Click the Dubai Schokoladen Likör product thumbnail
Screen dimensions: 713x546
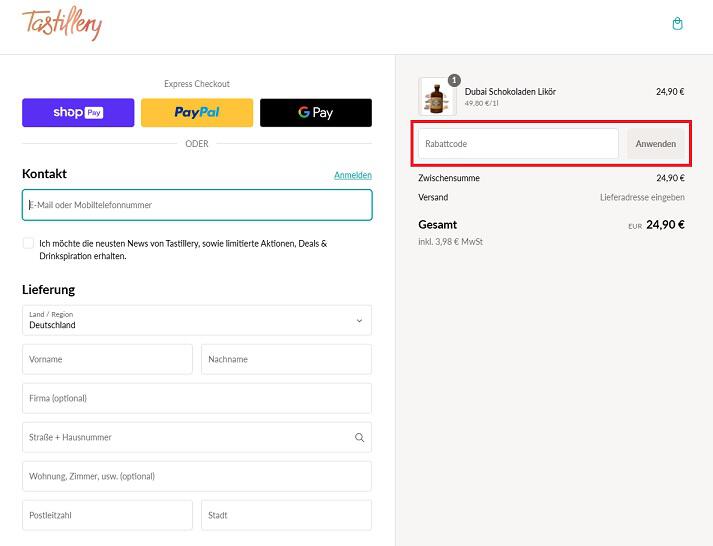(437, 96)
